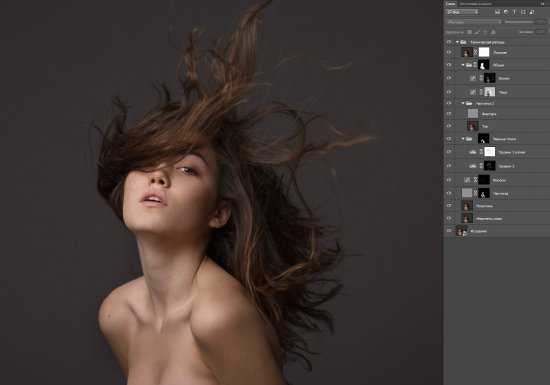This screenshot has height=385, width=550.
Task: Click the layer opacity value field
Action: pos(541,22)
